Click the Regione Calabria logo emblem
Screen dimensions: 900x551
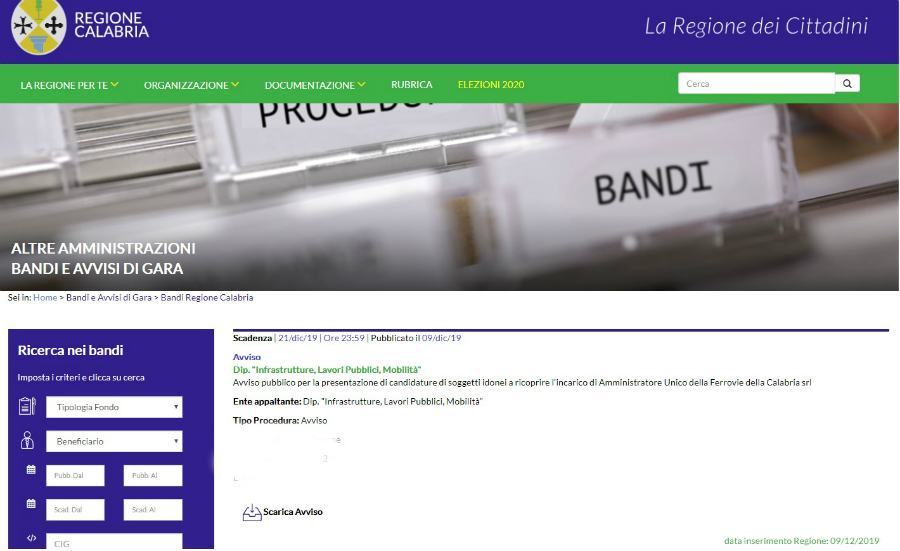(39, 26)
